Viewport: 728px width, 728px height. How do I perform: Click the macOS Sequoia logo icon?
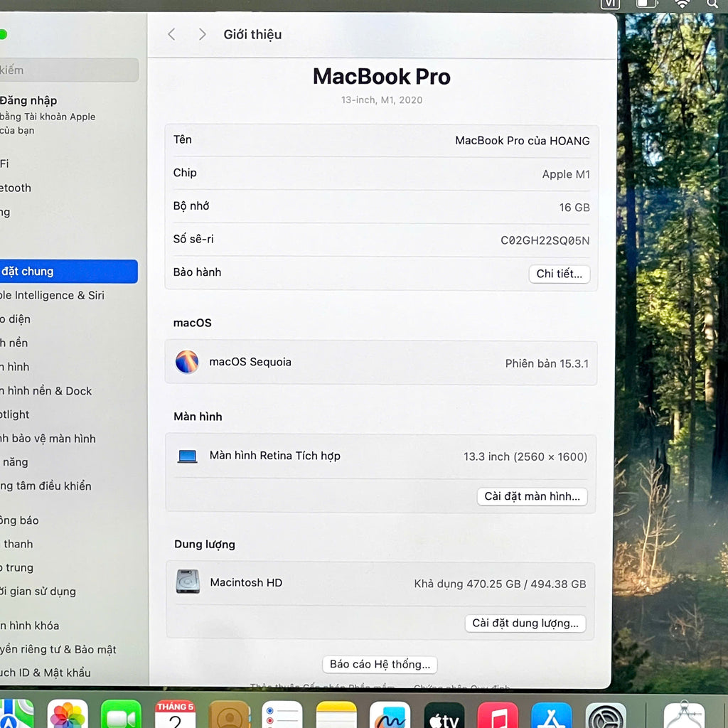187,362
